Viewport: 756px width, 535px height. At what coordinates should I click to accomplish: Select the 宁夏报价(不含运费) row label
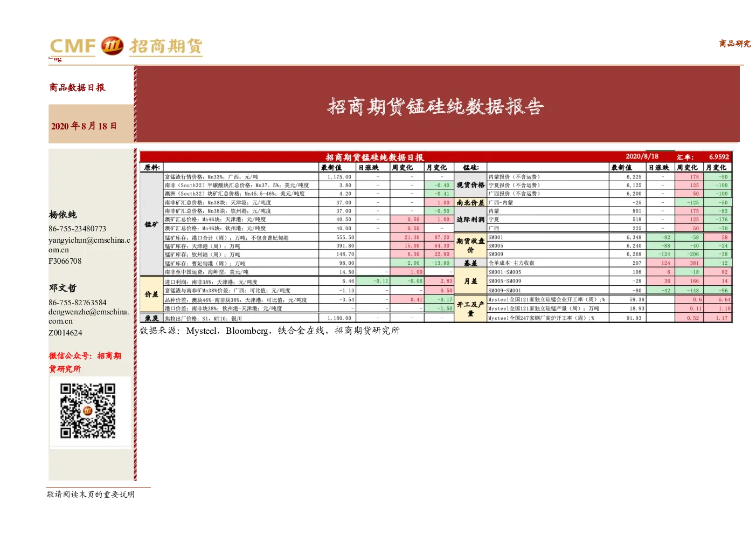coord(514,186)
